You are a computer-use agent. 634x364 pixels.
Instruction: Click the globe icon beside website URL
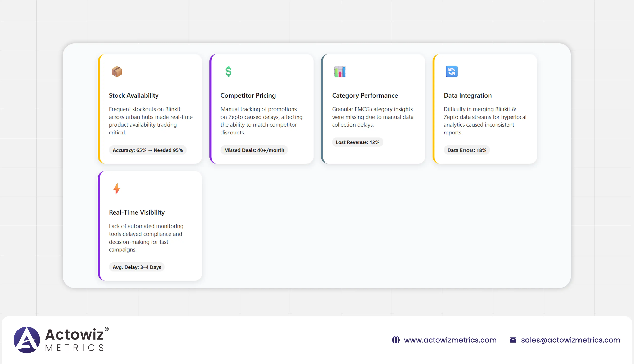(396, 340)
